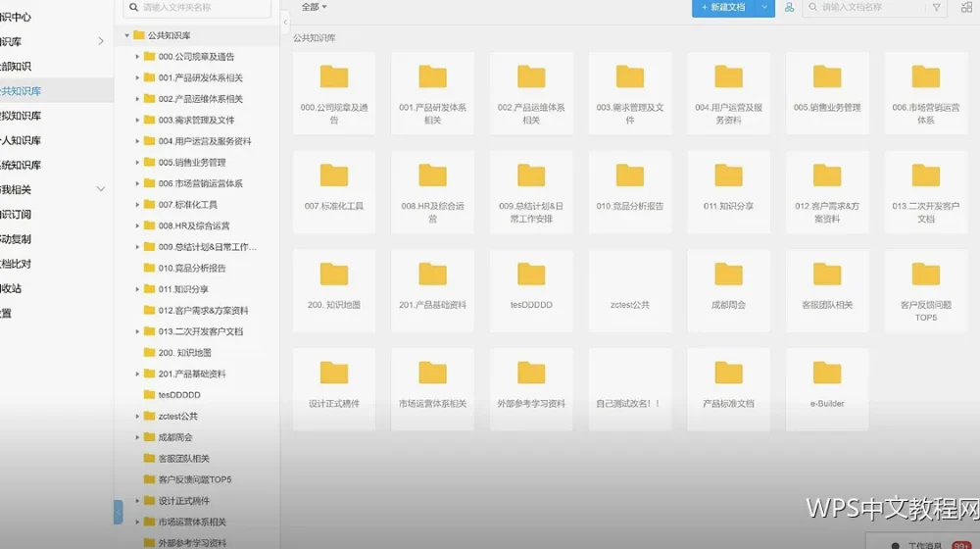This screenshot has height=549, width=980.
Task: Click the user group icon next to 新建文档
Action: click(x=789, y=8)
